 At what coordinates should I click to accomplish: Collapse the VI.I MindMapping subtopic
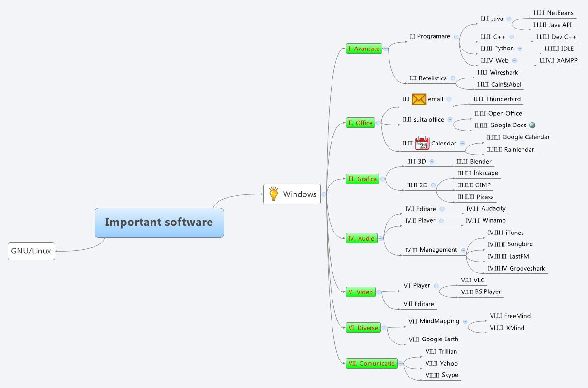[465, 321]
